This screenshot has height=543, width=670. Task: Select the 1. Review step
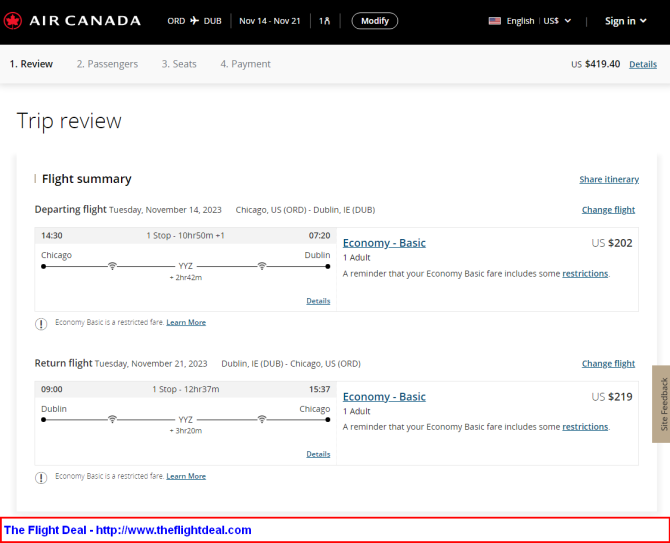pyautogui.click(x=31, y=64)
